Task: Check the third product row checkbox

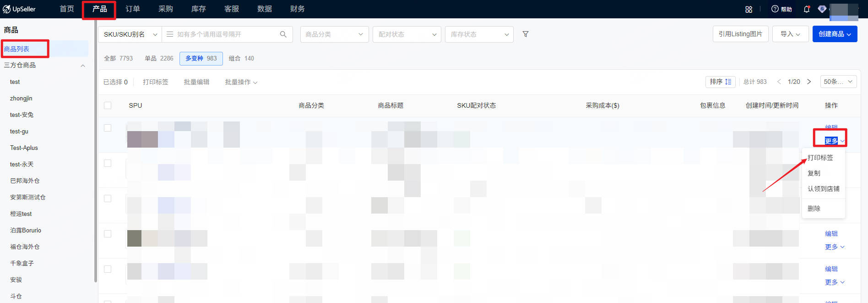Action: [108, 198]
